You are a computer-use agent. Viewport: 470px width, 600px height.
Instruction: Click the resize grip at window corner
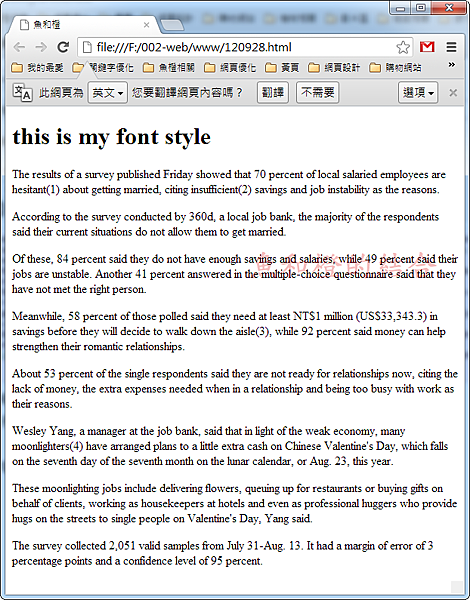[x=457, y=586]
